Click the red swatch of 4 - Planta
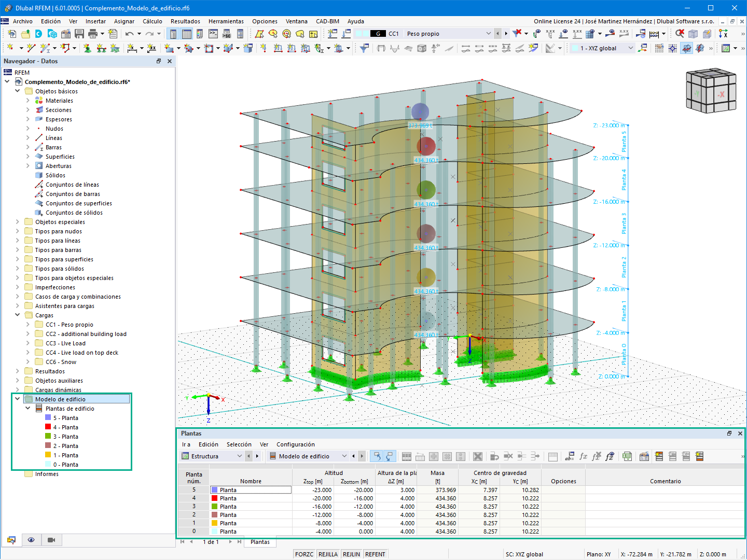 pos(48,427)
